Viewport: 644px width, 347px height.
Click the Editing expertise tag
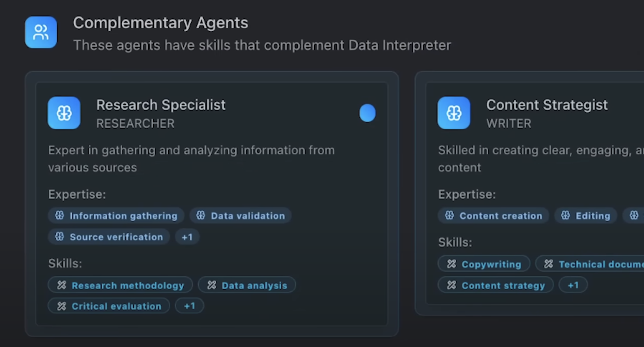point(585,216)
